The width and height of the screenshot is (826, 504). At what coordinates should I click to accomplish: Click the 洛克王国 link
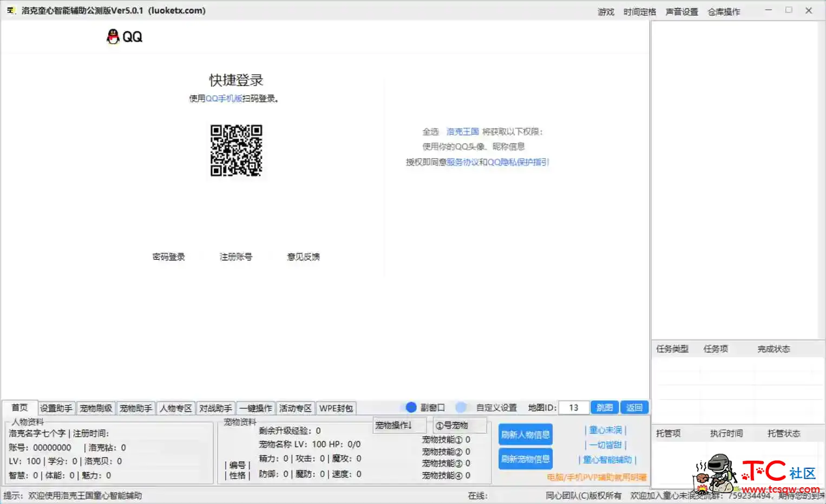click(463, 132)
